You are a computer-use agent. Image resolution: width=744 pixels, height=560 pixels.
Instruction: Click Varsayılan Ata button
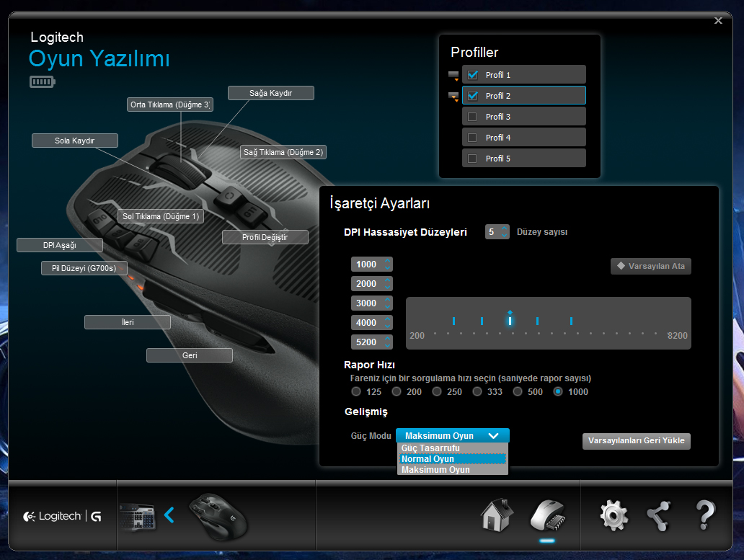point(650,266)
